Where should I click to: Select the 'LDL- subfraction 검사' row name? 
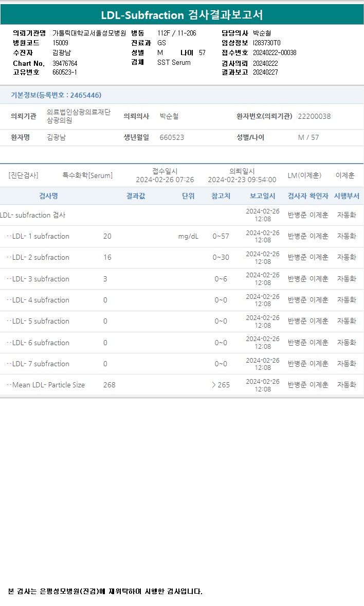[x=33, y=215]
